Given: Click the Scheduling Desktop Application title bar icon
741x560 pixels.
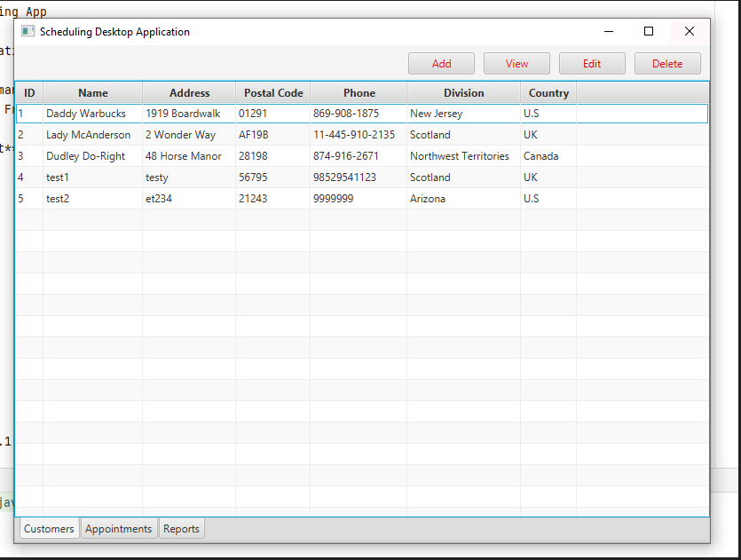Looking at the screenshot, I should tap(27, 31).
